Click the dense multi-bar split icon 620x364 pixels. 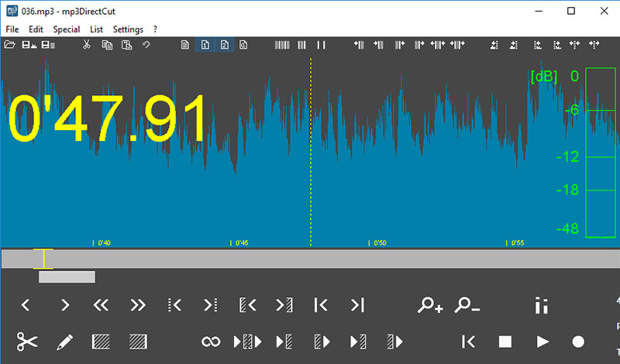coord(282,45)
